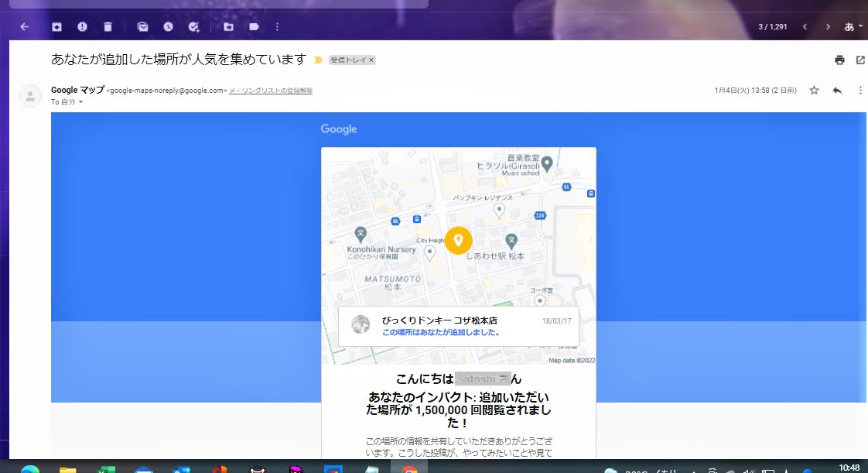
Task: Click the ヒラソル(Girasol) Music school marker
Action: pyautogui.click(x=547, y=164)
